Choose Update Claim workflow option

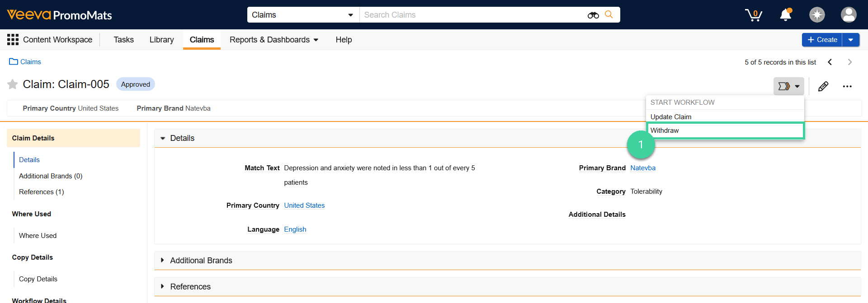point(671,117)
